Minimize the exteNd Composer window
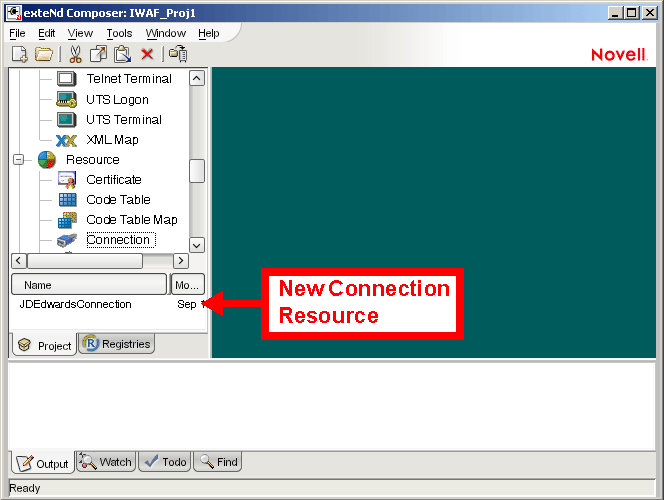664x500 pixels. [x=616, y=13]
